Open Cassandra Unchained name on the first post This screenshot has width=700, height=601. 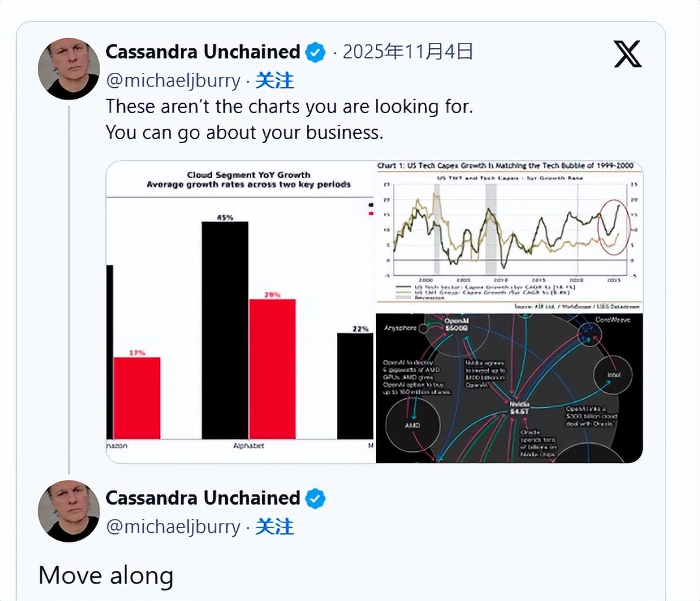pyautogui.click(x=202, y=52)
